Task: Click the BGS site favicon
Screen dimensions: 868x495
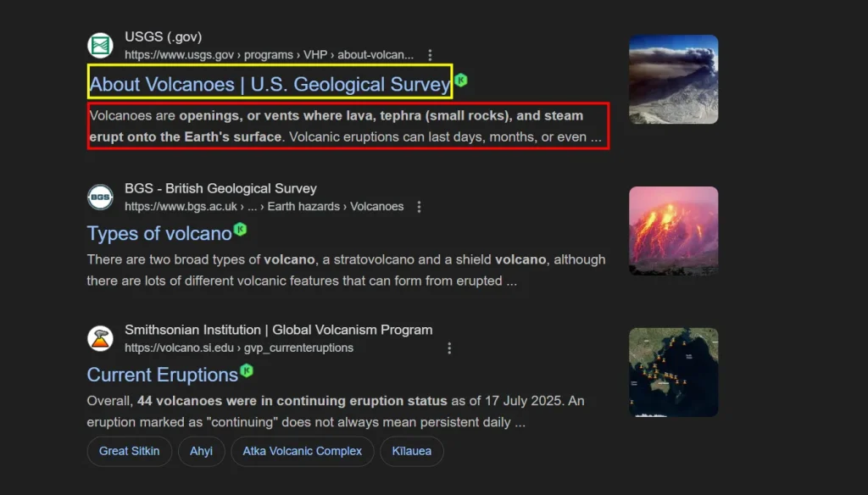Action: pos(101,197)
